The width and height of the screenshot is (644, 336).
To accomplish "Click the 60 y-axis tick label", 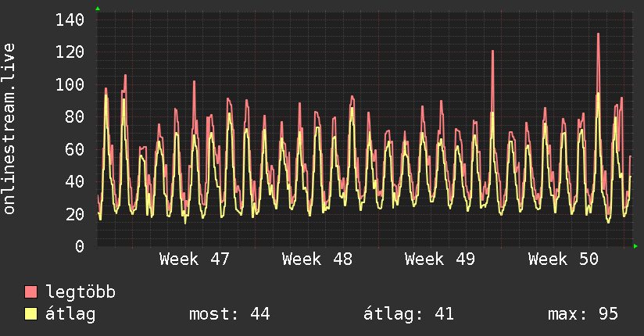I will [75, 149].
